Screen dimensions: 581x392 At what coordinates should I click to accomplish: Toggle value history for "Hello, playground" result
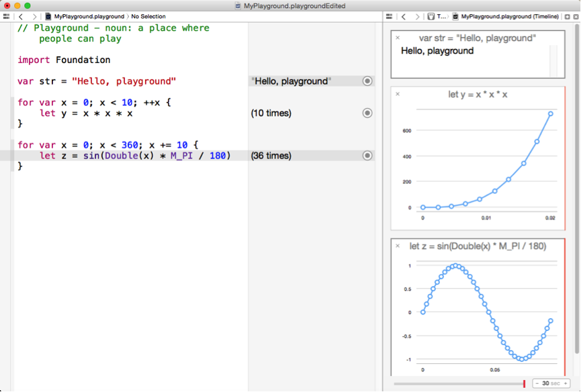click(367, 81)
